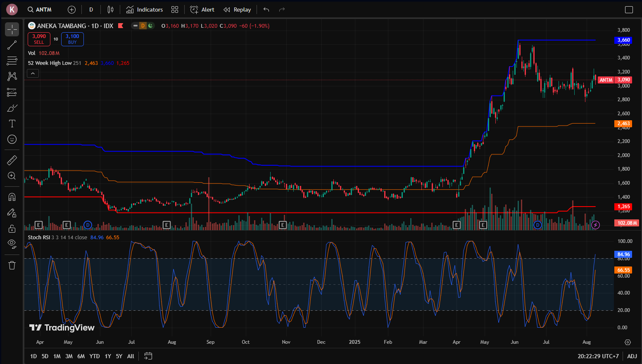The height and width of the screenshot is (364, 642).
Task: Set range to YTD
Action: [x=95, y=356]
